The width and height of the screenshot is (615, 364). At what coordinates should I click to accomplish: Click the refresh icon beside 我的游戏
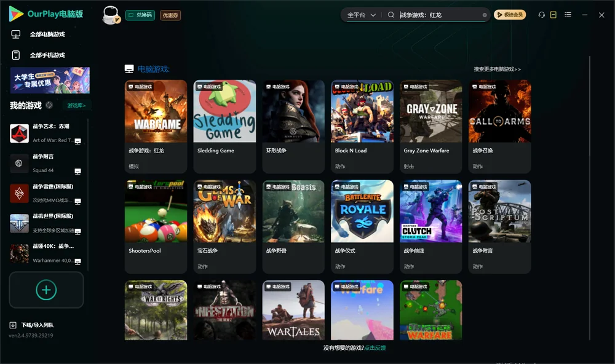click(x=49, y=105)
